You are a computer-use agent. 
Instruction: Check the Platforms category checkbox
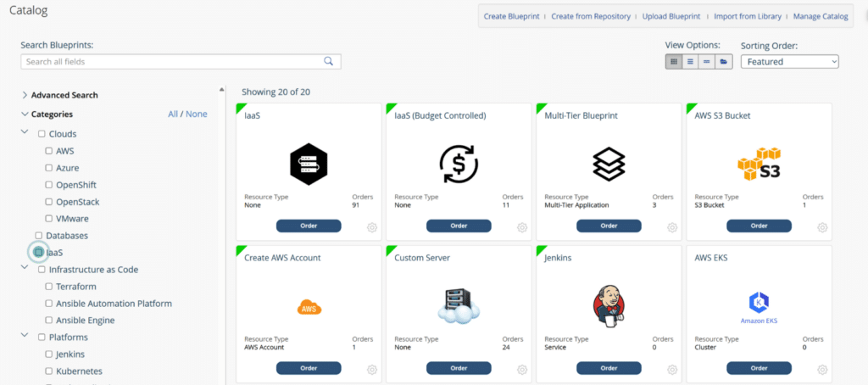pos(42,338)
